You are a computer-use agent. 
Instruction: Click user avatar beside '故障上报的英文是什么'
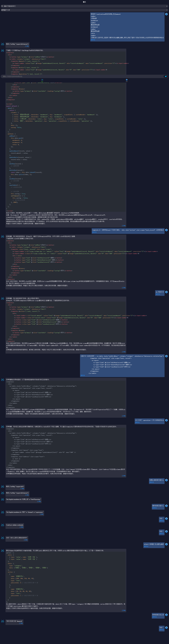point(167,480)
